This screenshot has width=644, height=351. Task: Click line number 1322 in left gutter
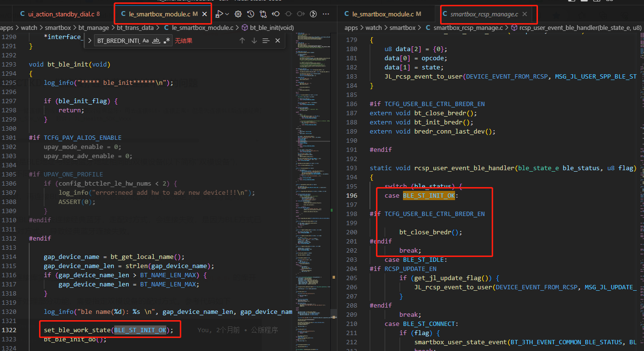(9, 330)
